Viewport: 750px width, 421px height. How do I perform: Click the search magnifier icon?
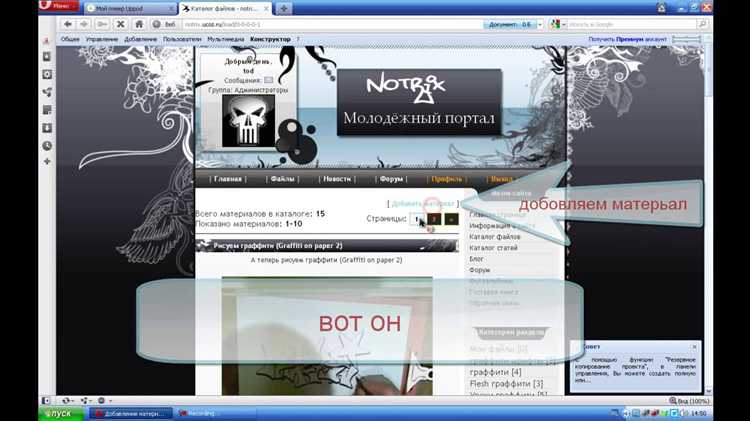[x=702, y=24]
